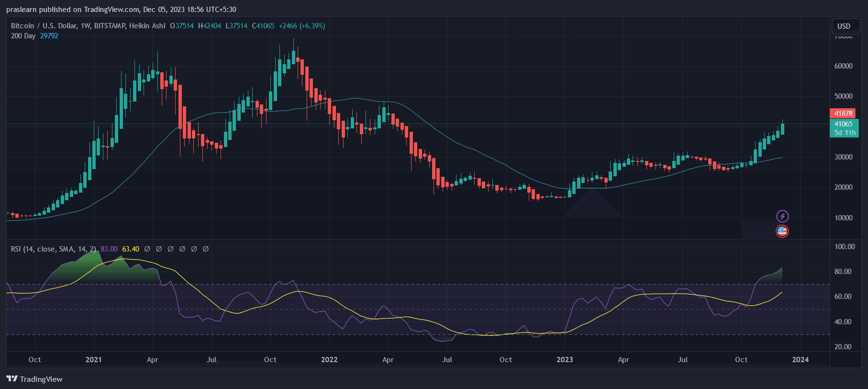Click the yellow RSI SMA value 63.40
The width and height of the screenshot is (868, 389).
click(x=131, y=249)
